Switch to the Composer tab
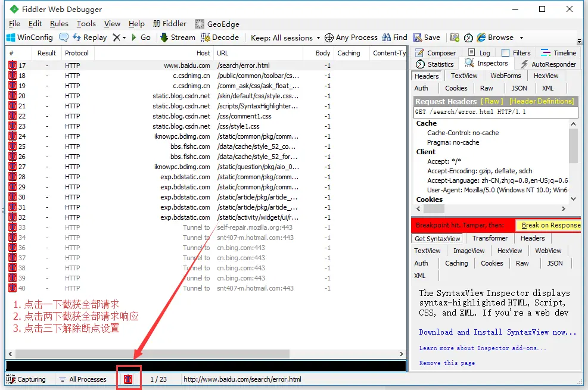Screen dimensions: 588x390 [x=435, y=53]
